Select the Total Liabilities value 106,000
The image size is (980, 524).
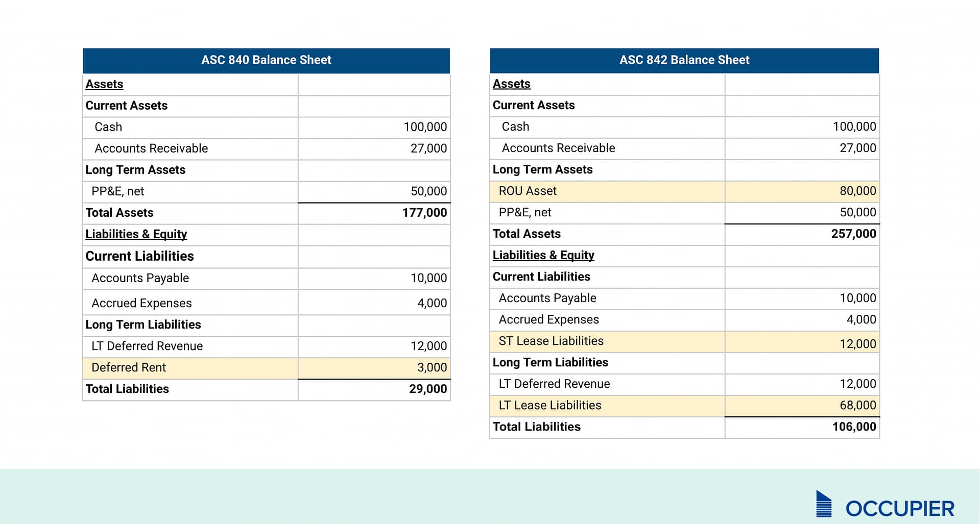(855, 427)
